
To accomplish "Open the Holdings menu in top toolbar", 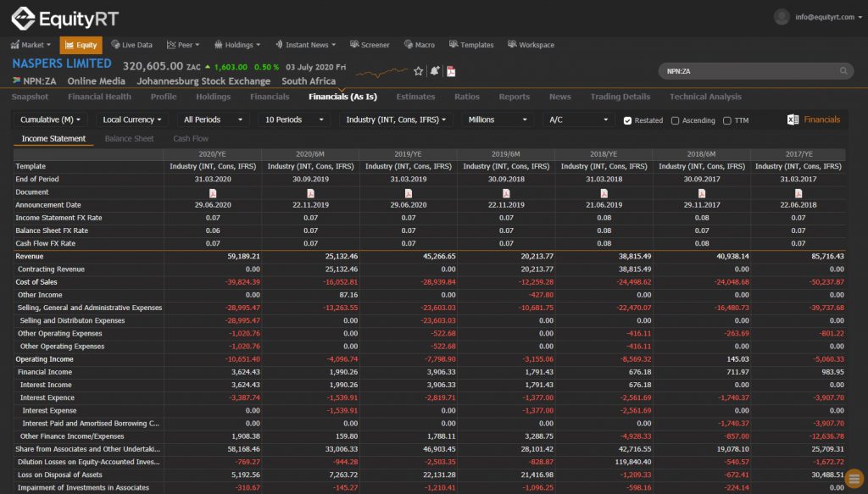I will pyautogui.click(x=237, y=45).
